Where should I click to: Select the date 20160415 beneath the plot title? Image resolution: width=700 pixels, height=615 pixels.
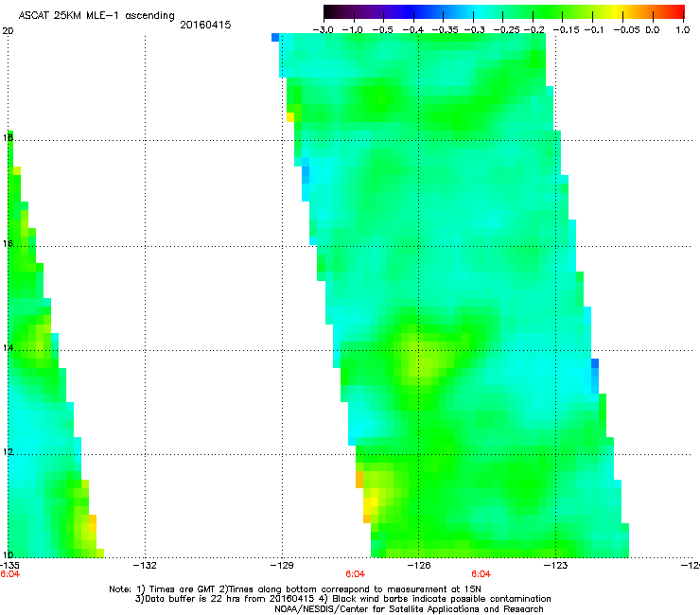(x=205, y=25)
